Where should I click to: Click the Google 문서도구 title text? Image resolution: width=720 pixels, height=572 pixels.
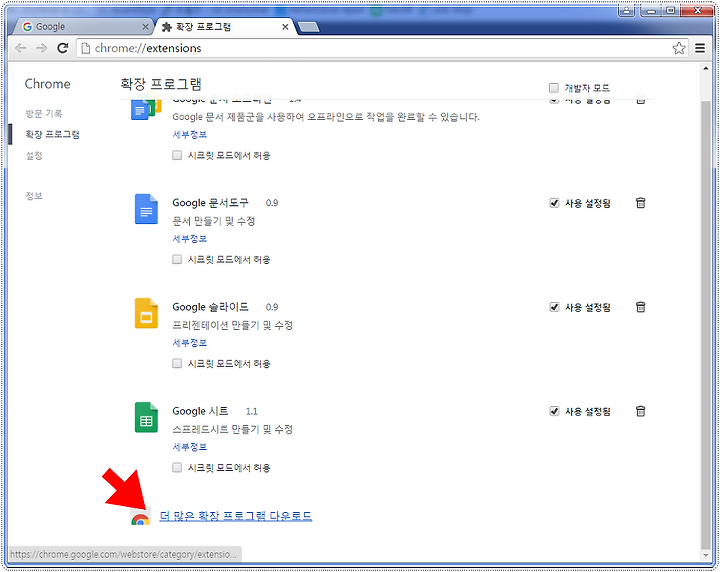coord(210,202)
